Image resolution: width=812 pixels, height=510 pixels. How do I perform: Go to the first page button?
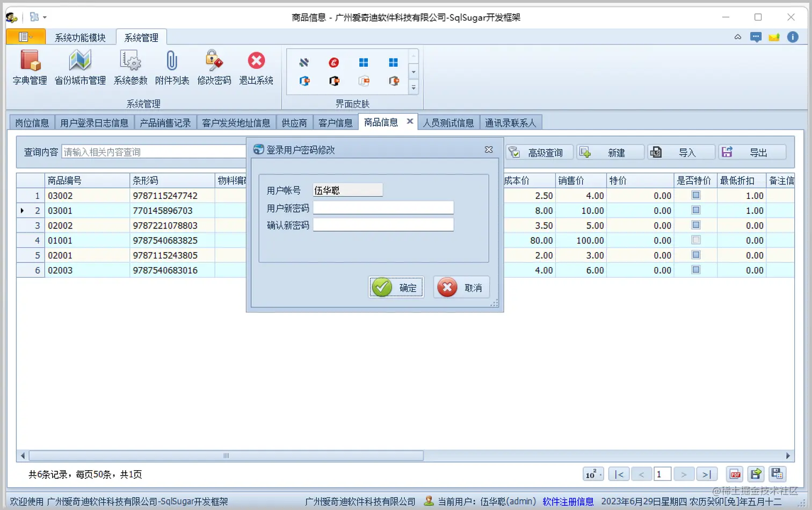(619, 474)
